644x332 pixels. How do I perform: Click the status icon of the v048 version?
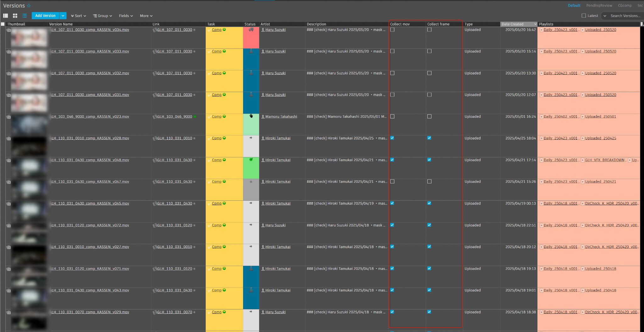point(251,160)
